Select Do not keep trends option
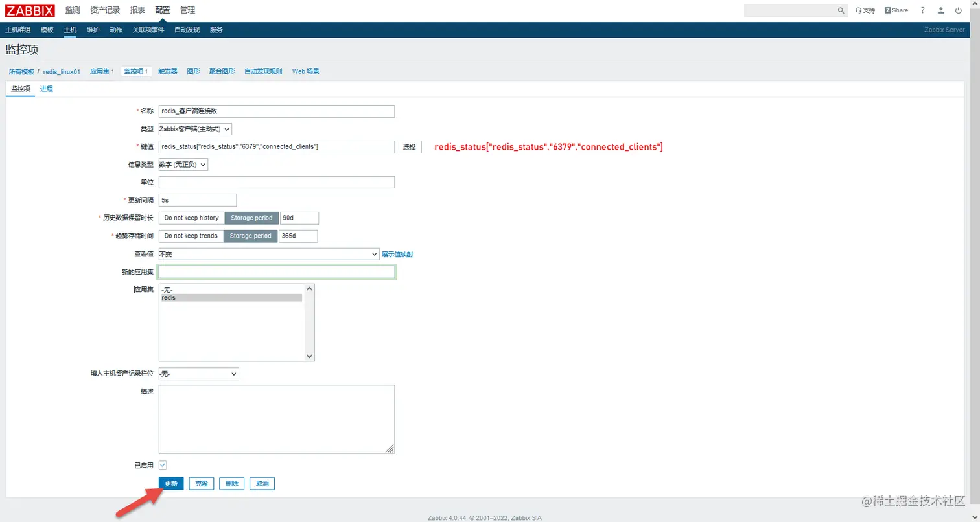This screenshot has height=522, width=980. pos(191,236)
